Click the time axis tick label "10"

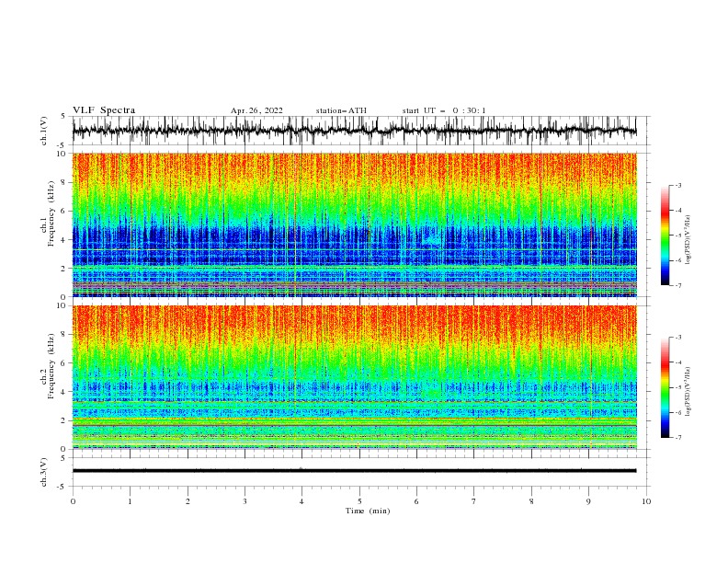click(646, 501)
